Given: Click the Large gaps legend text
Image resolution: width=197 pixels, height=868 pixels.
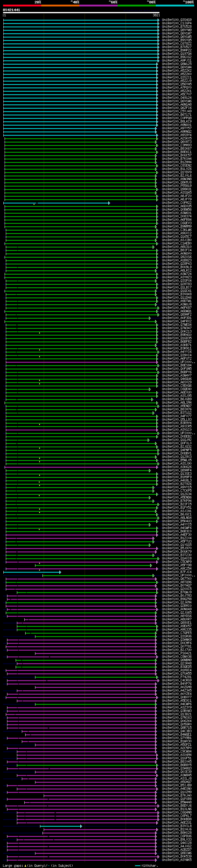Looking at the screenshot, I should pos(38,865).
